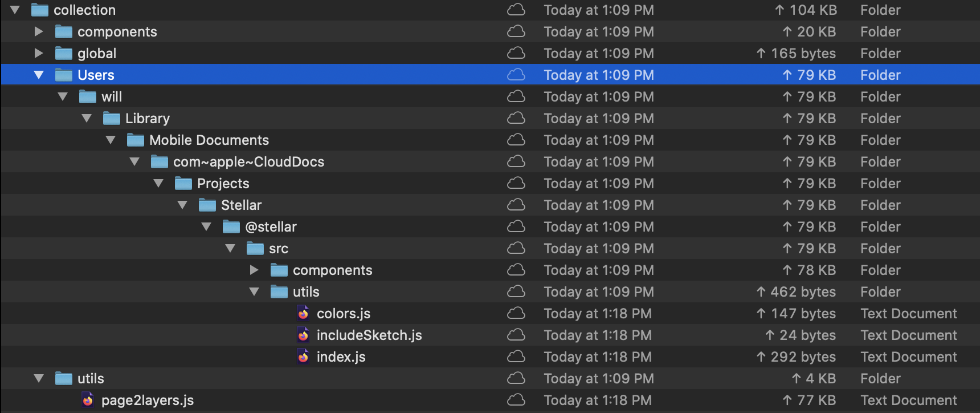Click the includeSketch.js file icon
This screenshot has width=980, height=413.
click(x=303, y=335)
